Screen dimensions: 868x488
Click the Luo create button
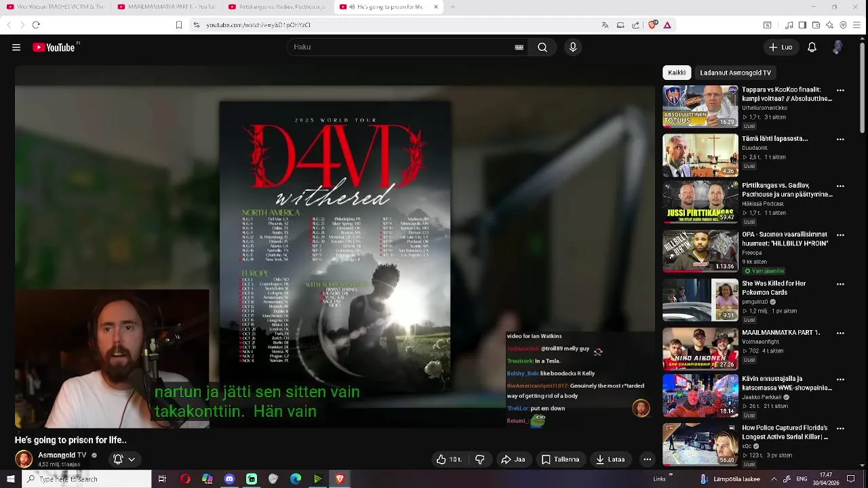(781, 47)
